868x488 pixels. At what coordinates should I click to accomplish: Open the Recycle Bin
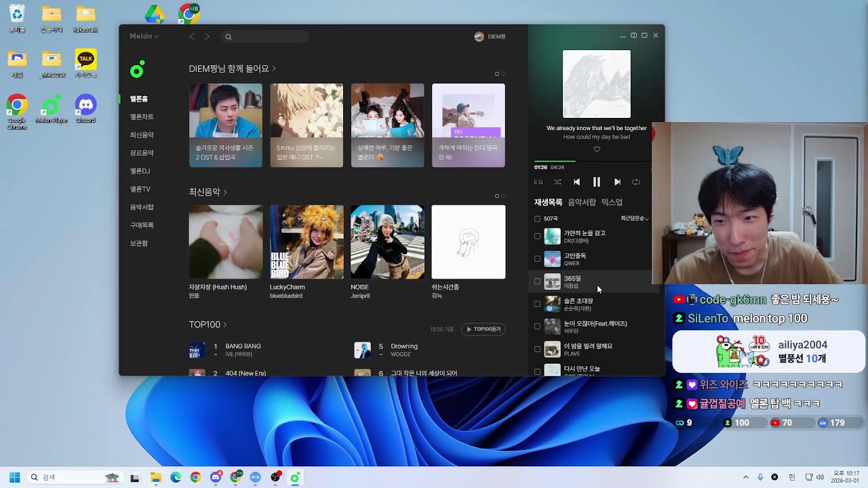[x=17, y=19]
